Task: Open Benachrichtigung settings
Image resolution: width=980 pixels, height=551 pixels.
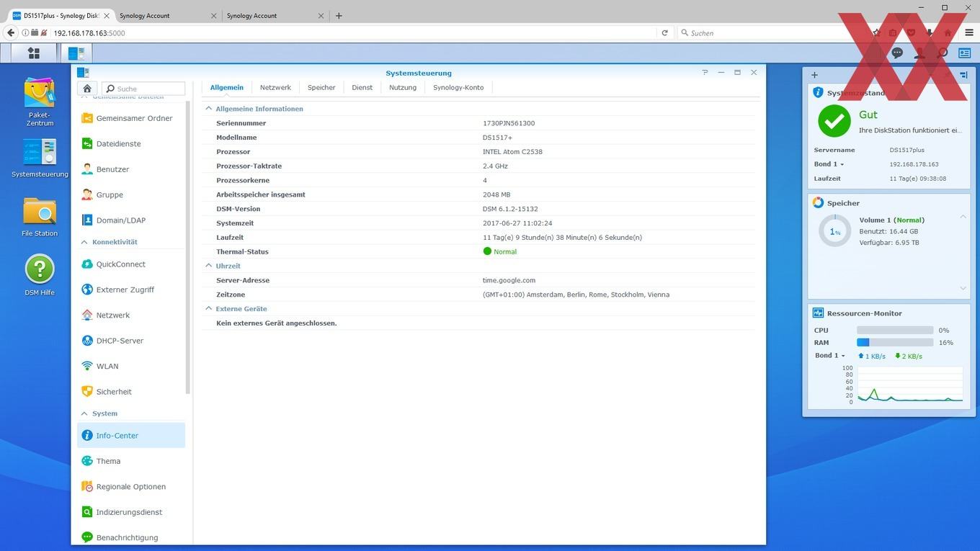Action: (131, 537)
